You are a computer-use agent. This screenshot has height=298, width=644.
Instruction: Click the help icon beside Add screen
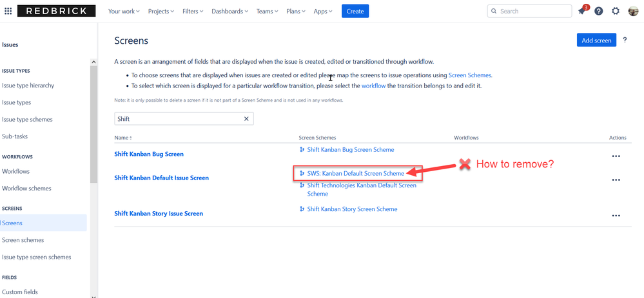pos(625,40)
